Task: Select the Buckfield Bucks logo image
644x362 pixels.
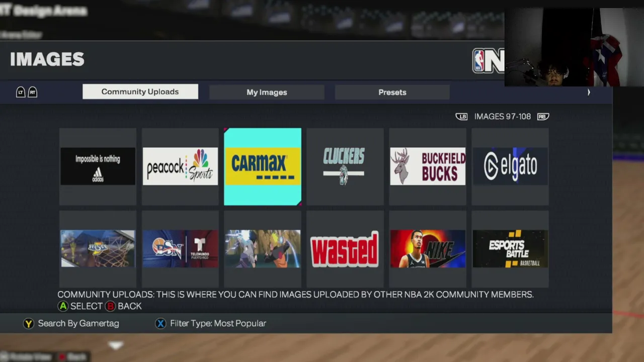Action: 428,166
